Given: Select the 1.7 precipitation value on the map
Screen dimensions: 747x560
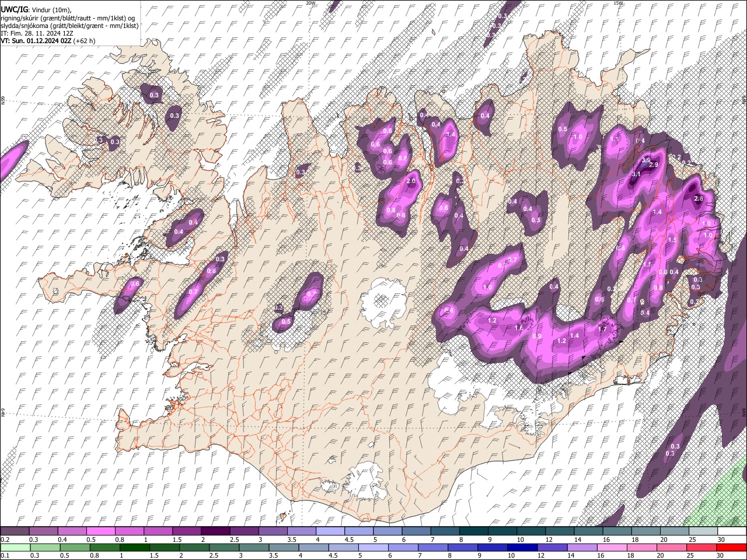Looking at the screenshot, I should pyautogui.click(x=603, y=329).
